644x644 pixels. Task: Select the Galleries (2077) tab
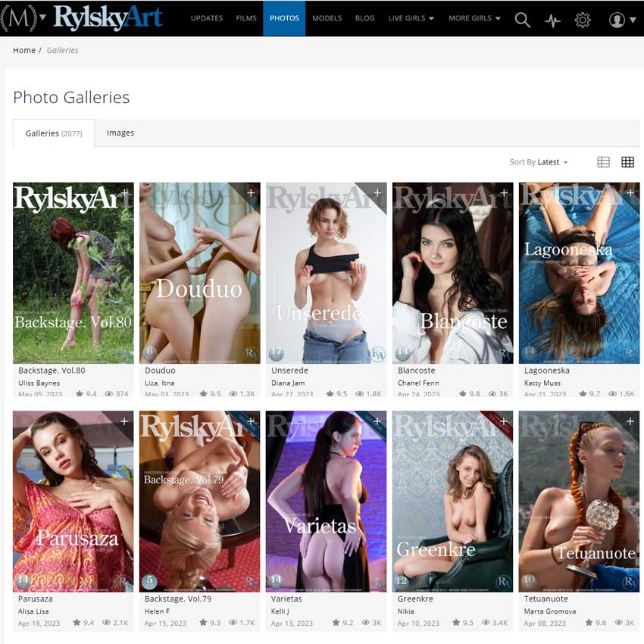54,133
